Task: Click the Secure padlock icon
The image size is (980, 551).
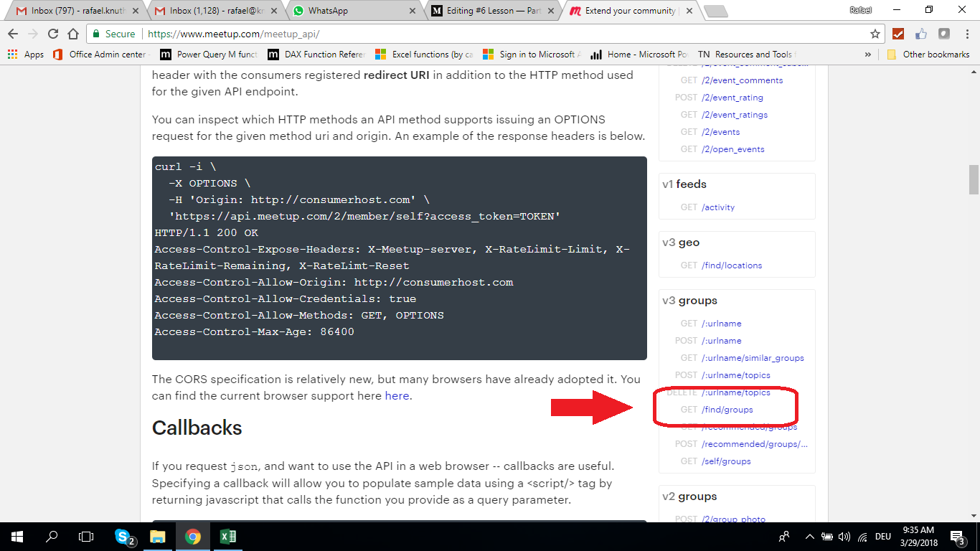Action: click(x=95, y=33)
